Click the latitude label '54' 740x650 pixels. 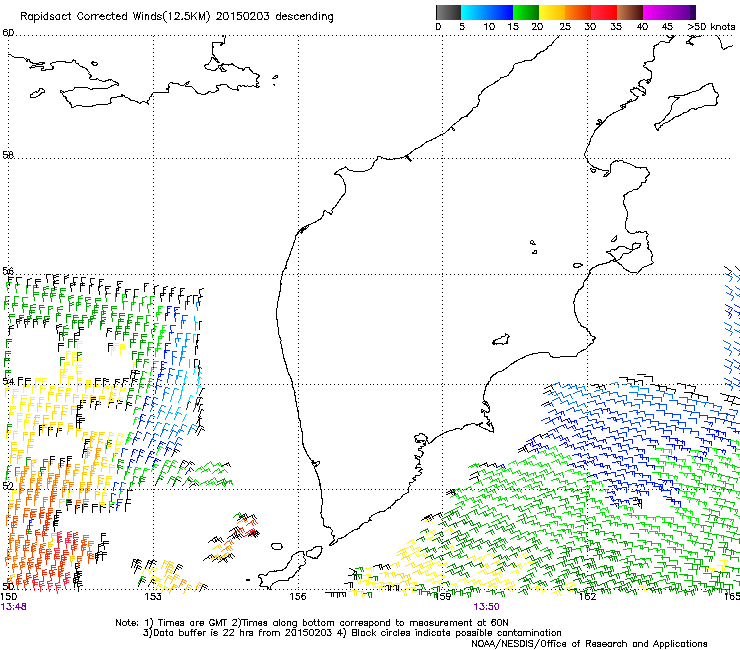point(8,381)
